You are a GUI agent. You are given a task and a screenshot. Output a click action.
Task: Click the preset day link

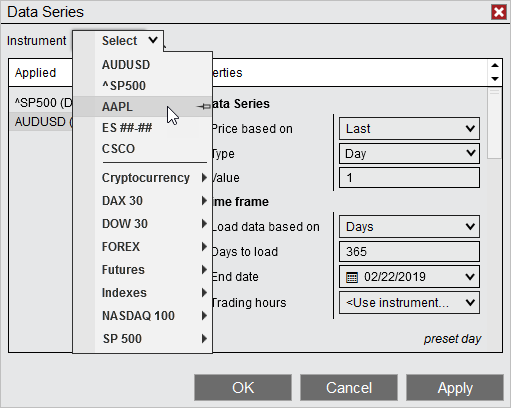(452, 339)
